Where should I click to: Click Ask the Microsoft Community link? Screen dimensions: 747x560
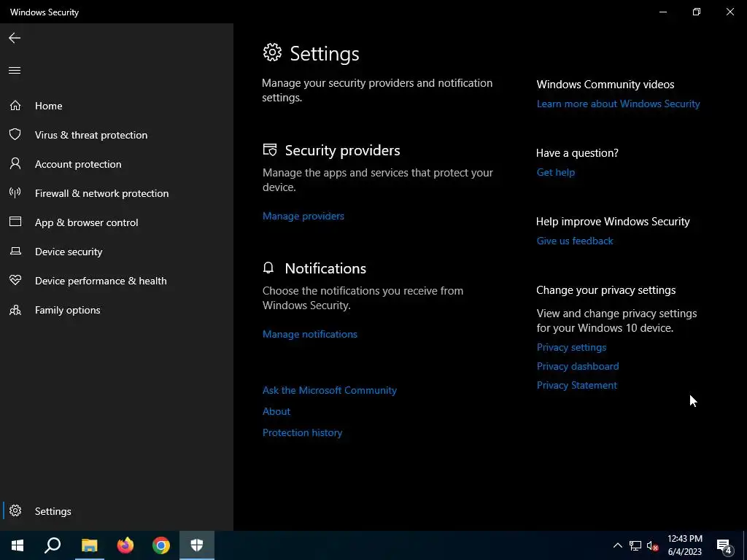coord(329,390)
